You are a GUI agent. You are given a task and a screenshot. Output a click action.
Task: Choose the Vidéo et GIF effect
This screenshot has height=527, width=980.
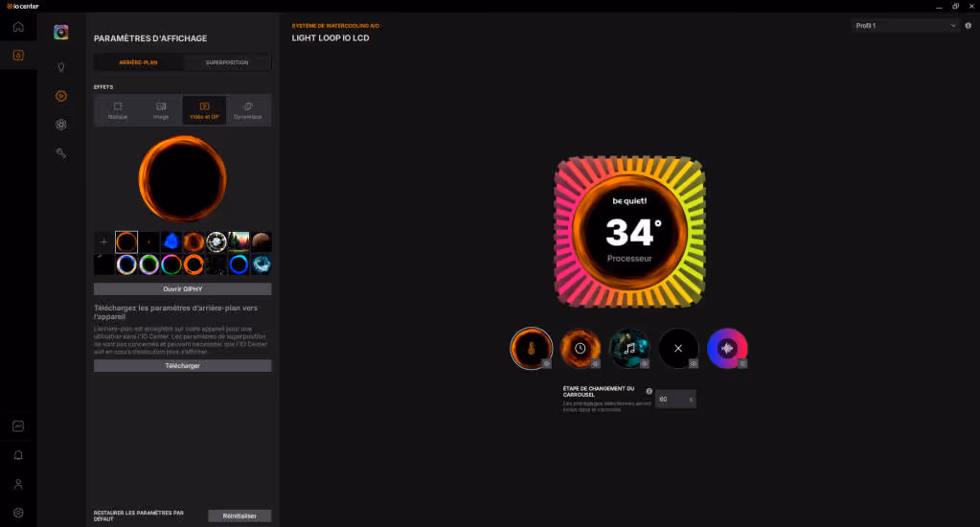tap(204, 110)
